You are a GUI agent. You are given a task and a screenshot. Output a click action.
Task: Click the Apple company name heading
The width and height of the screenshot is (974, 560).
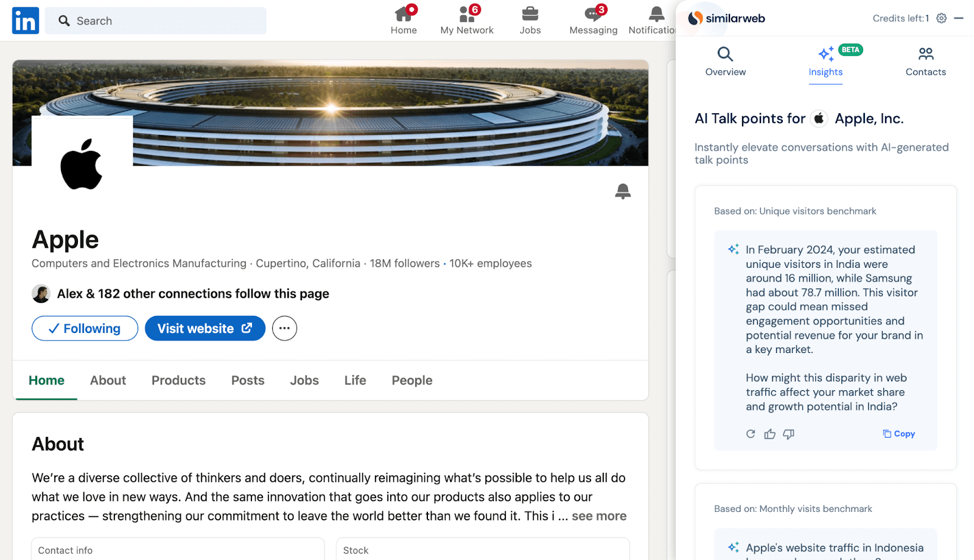point(65,240)
